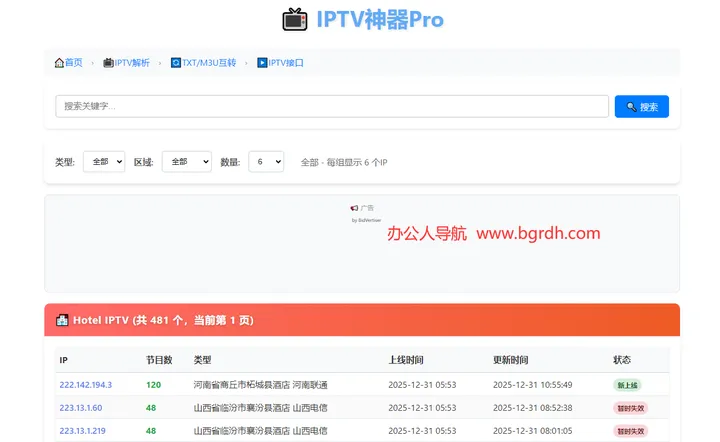Open the IPTV解析 page
This screenshot has height=442, width=720.
132,62
